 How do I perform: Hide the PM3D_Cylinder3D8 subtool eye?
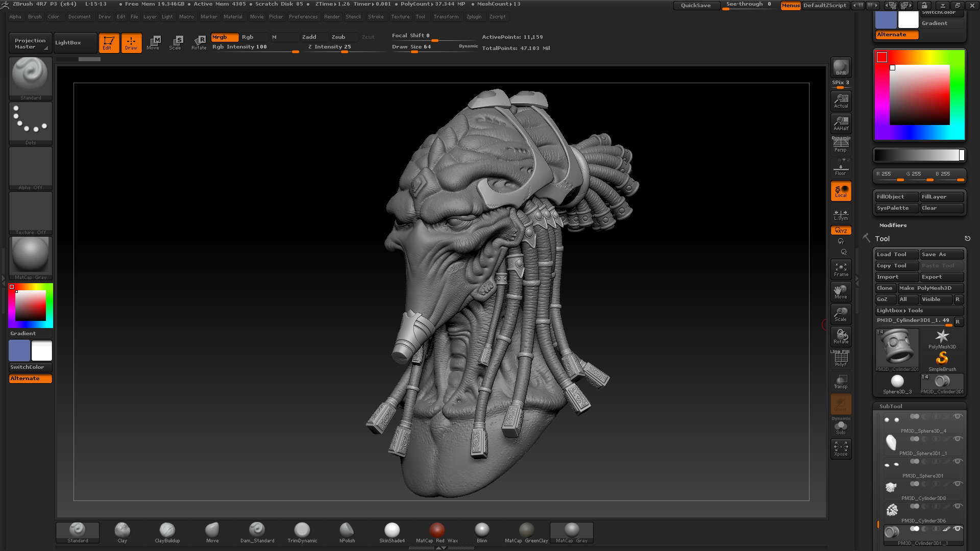958,484
